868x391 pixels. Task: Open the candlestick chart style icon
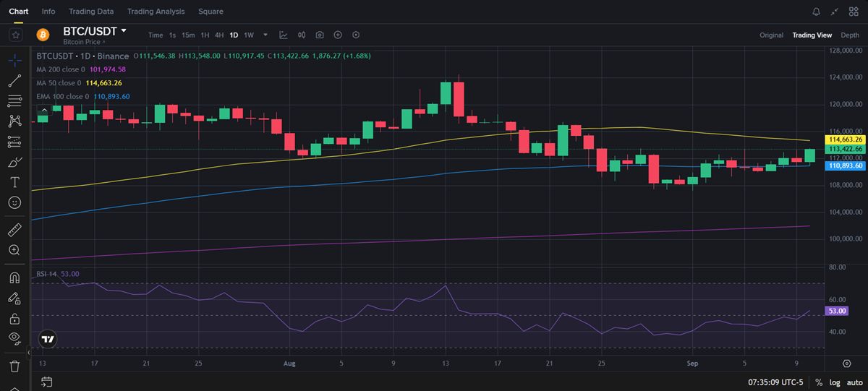tap(302, 35)
